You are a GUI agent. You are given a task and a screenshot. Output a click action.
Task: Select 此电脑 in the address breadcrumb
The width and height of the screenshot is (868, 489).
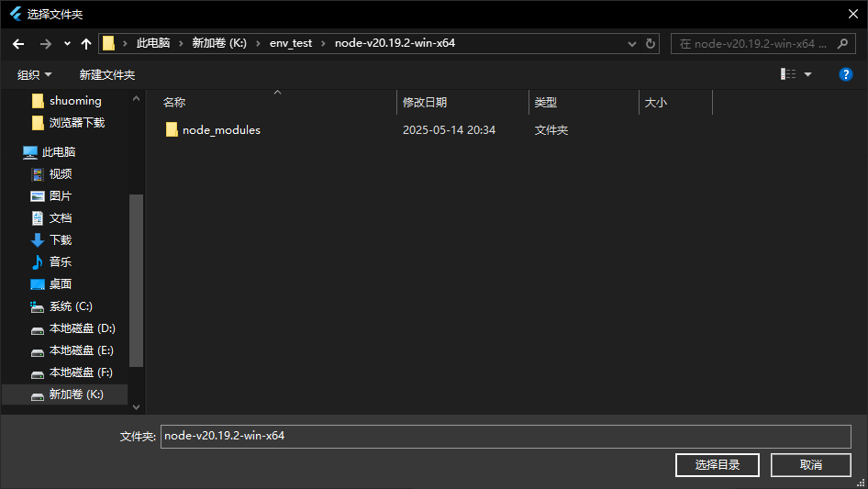[153, 43]
